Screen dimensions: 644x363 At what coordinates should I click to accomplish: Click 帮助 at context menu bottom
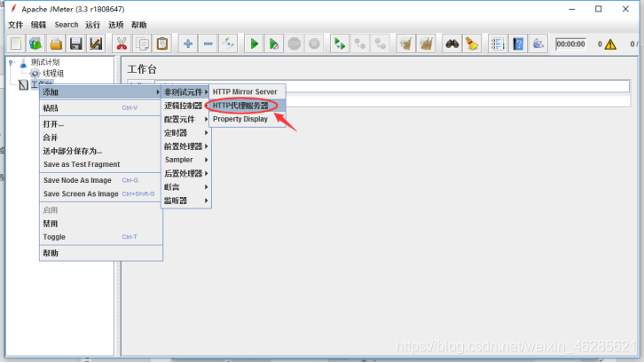[x=101, y=253]
